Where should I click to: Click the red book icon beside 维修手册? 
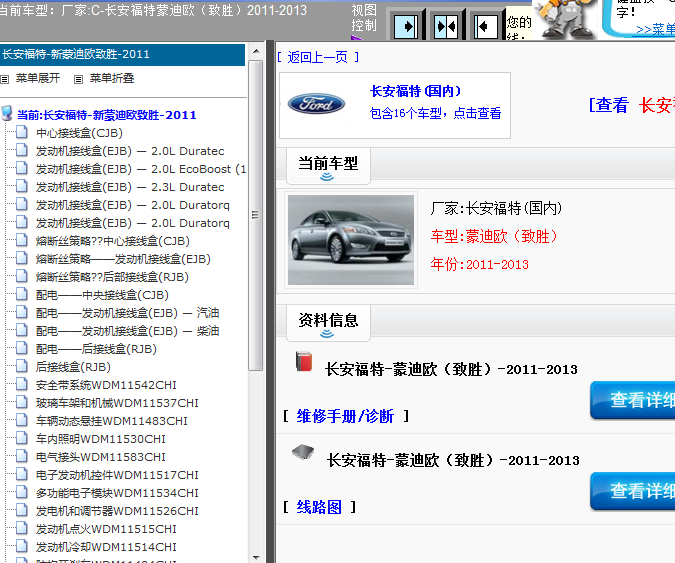(304, 362)
